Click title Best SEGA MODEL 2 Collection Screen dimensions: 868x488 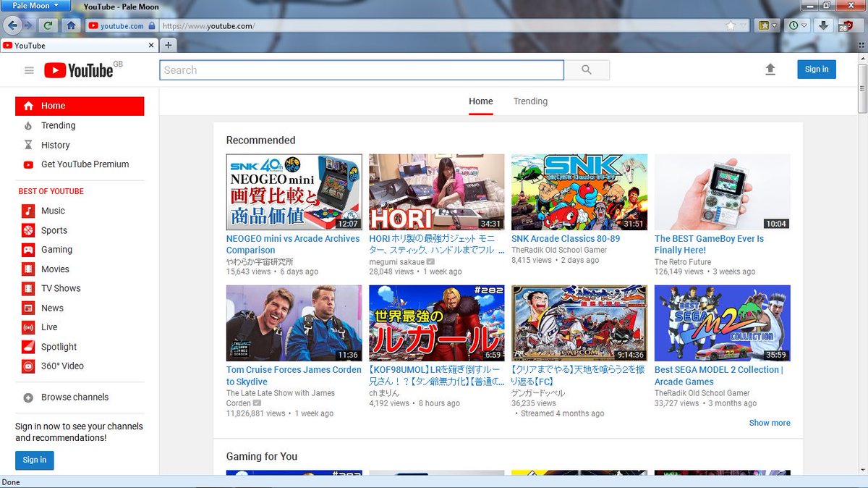(719, 376)
